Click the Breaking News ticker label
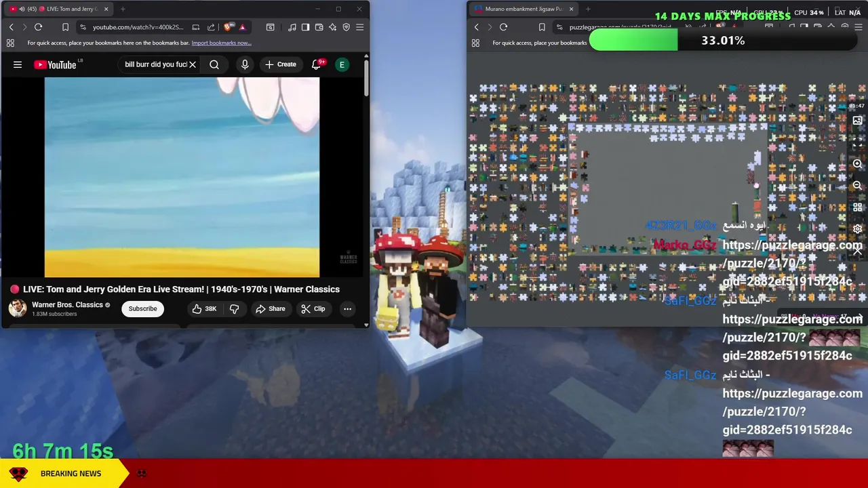The height and width of the screenshot is (488, 868). 71,473
